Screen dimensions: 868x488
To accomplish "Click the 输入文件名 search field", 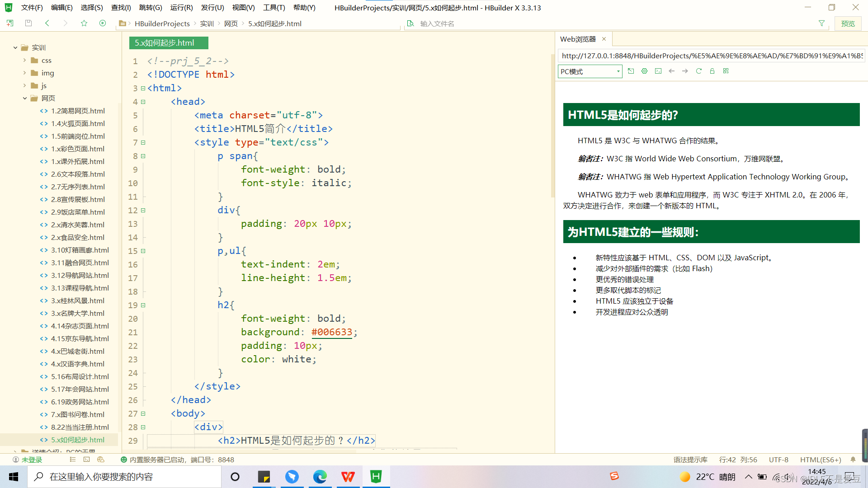I will pos(437,23).
